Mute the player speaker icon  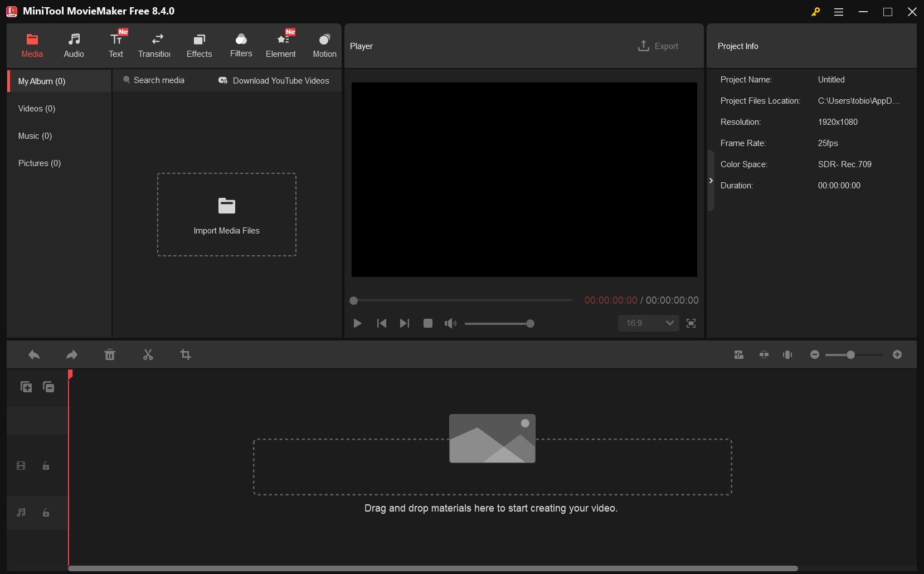(450, 323)
